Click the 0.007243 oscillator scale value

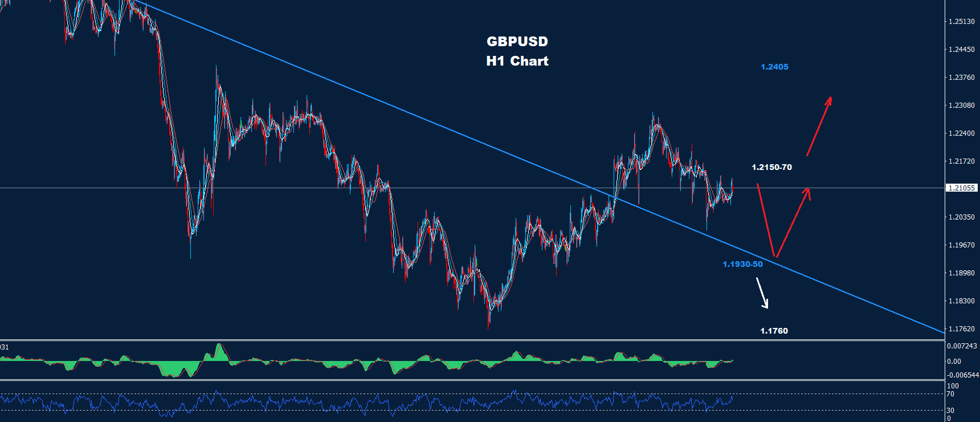(962, 346)
